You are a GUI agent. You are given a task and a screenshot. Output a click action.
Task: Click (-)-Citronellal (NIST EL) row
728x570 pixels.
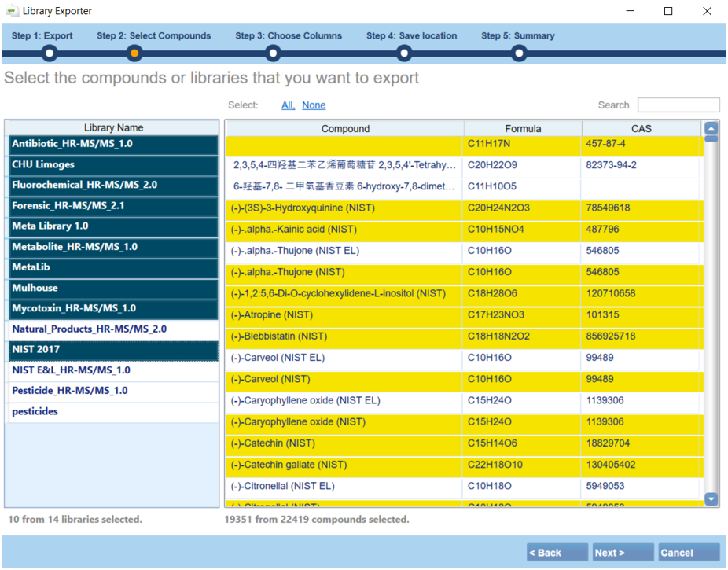tap(465, 487)
